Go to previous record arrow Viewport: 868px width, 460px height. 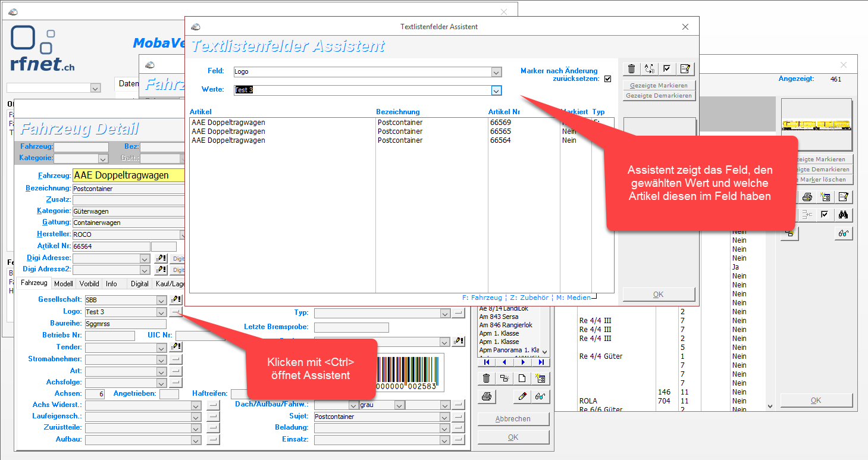coord(504,362)
